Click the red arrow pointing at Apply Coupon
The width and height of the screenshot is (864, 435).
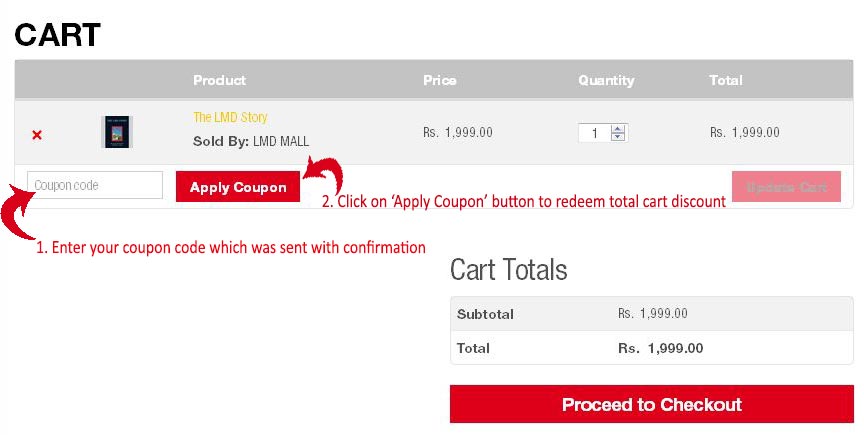click(324, 174)
